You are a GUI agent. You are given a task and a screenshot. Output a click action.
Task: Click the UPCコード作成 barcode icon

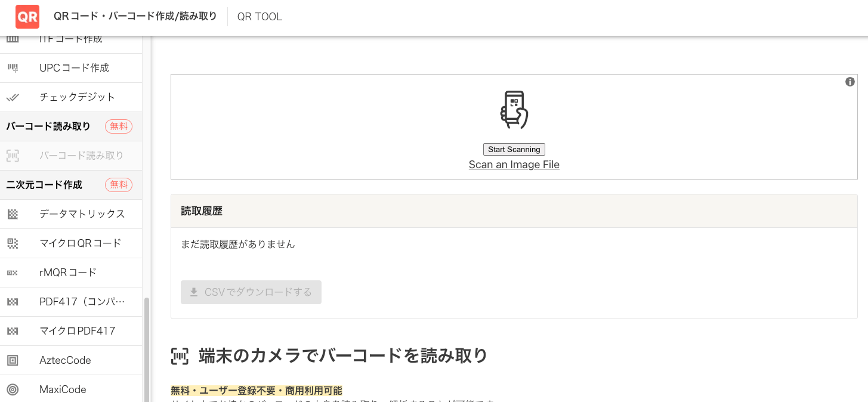point(13,67)
